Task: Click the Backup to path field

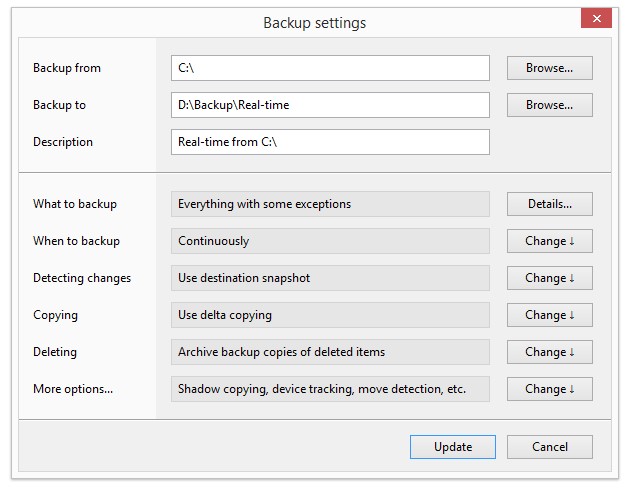Action: pyautogui.click(x=330, y=105)
